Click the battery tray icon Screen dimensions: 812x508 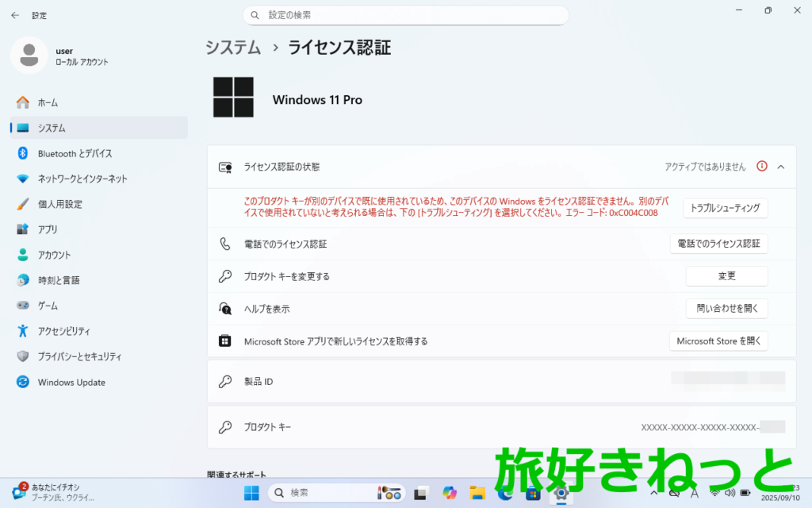pos(745,493)
